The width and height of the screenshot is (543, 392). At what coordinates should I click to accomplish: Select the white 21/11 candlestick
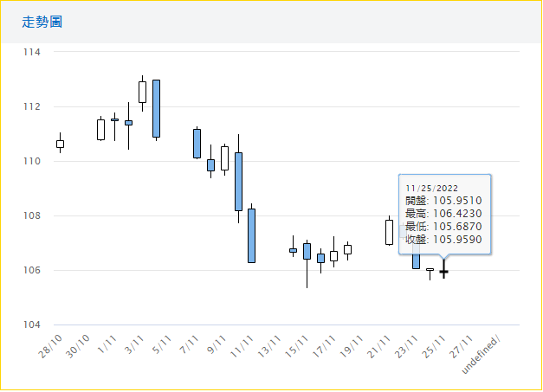click(x=389, y=232)
